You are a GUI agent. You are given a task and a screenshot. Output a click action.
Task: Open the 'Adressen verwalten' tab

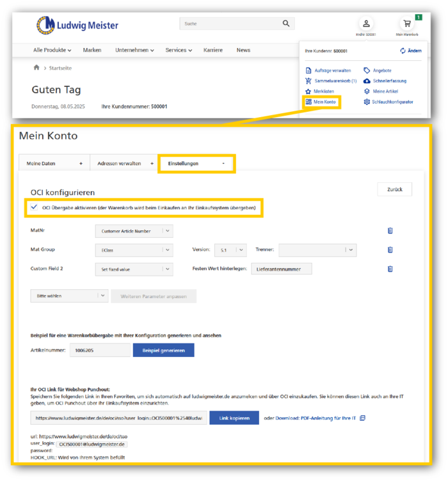pyautogui.click(x=125, y=164)
